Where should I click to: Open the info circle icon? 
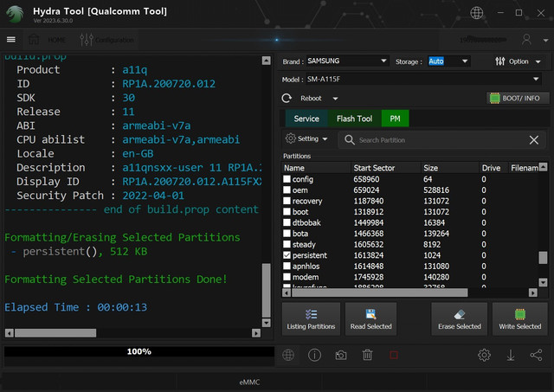coord(314,355)
